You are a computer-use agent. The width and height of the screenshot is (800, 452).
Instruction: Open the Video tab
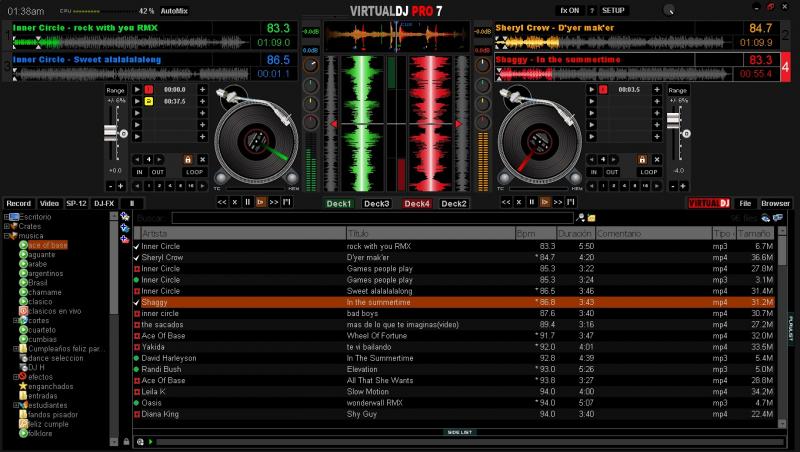point(49,203)
